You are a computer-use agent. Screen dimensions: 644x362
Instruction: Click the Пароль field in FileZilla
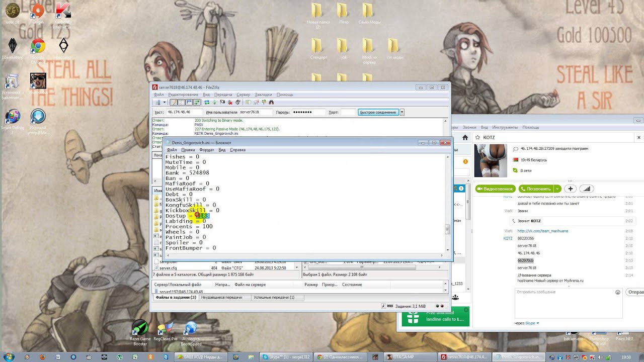[308, 112]
